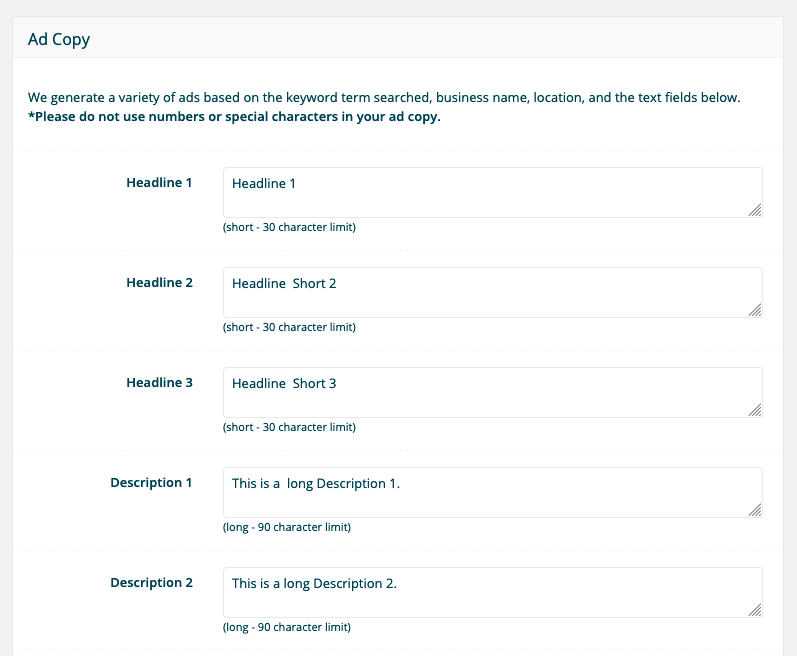
Task: Click the "Headline 2" field label
Action: pos(159,283)
